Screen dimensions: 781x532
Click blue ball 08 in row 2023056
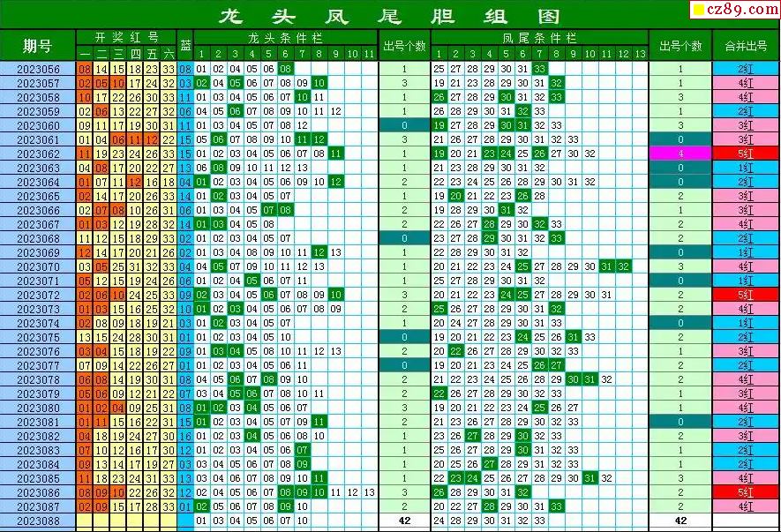click(x=185, y=69)
